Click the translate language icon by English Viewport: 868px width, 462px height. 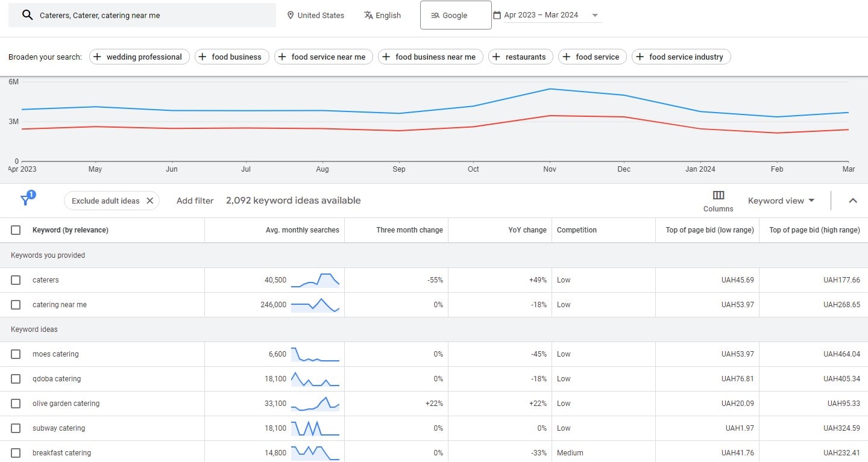coord(368,15)
